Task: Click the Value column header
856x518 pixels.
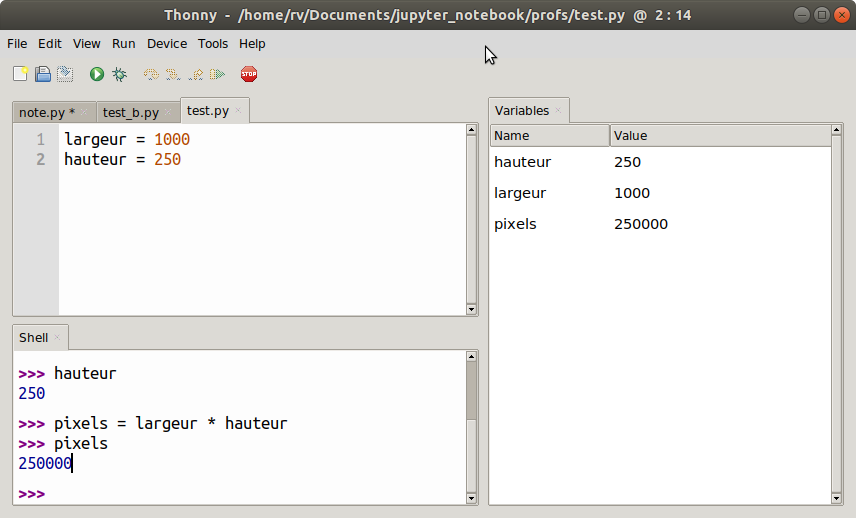Action: 721,135
